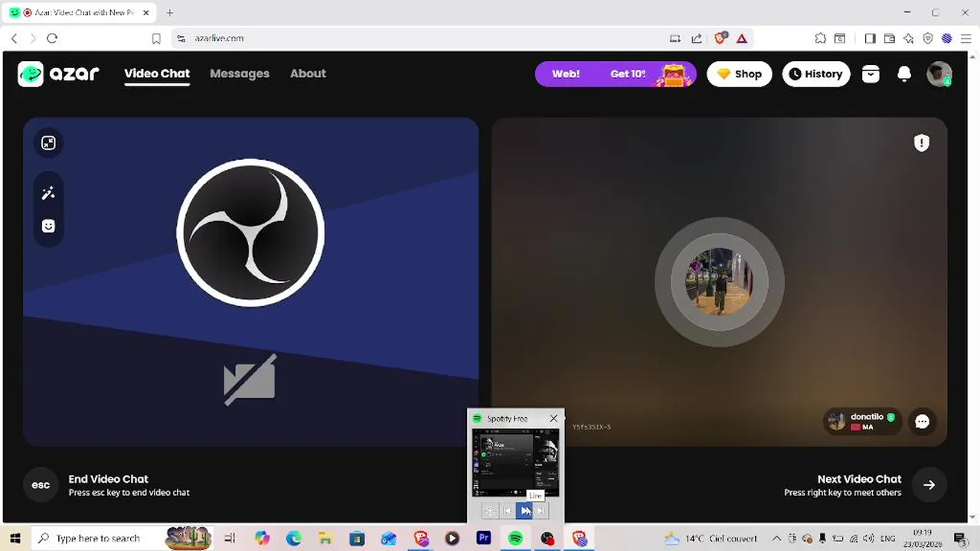Open the Task View taskbar icon
Image resolution: width=980 pixels, height=551 pixels.
point(230,539)
